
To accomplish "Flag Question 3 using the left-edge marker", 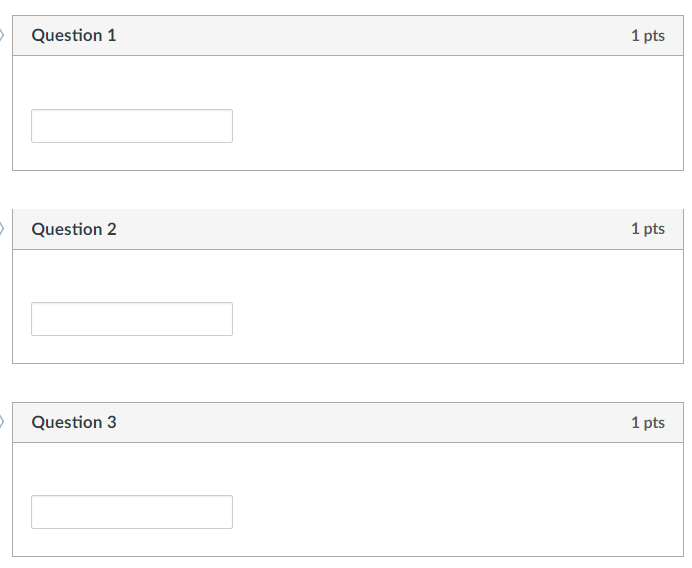I will [x=3, y=422].
